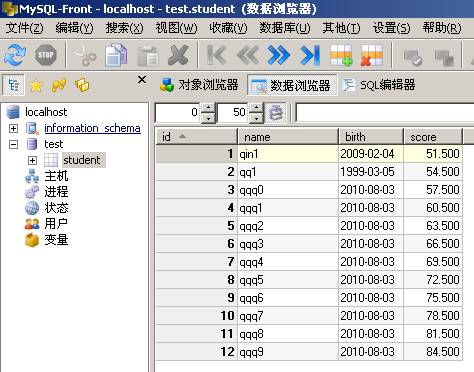The image size is (474, 372).
Task: Toggle the favorites star sidebar button
Action: 36,86
